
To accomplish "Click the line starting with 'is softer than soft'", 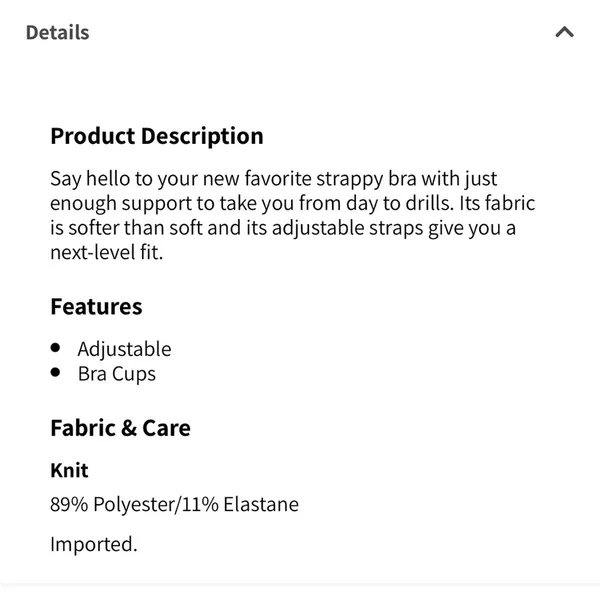I will 283,228.
